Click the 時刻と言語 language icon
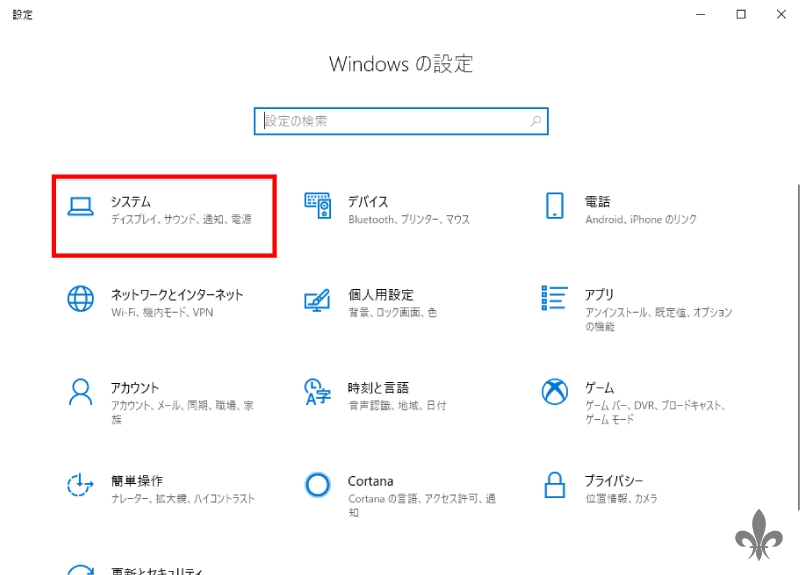 pyautogui.click(x=317, y=392)
